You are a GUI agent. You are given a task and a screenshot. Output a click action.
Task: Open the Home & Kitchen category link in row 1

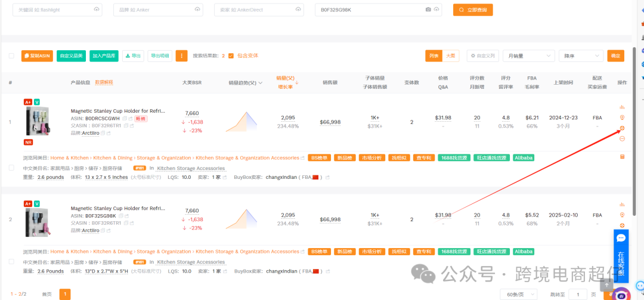[69, 158]
